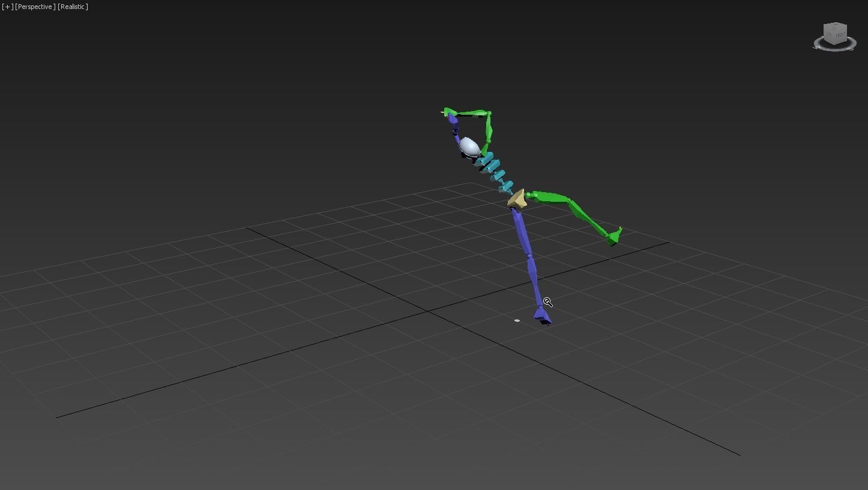Select the green hand bone at far right
This screenshot has height=490, width=868.
click(614, 237)
